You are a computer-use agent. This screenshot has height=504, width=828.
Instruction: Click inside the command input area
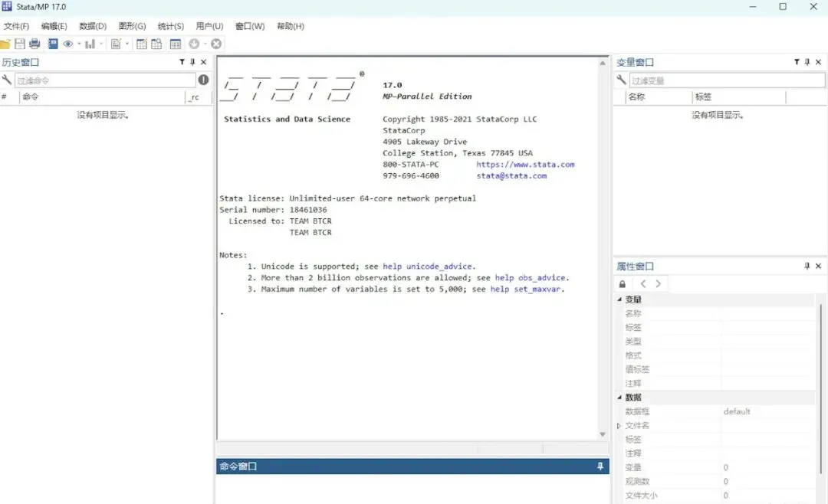[x=412, y=489]
